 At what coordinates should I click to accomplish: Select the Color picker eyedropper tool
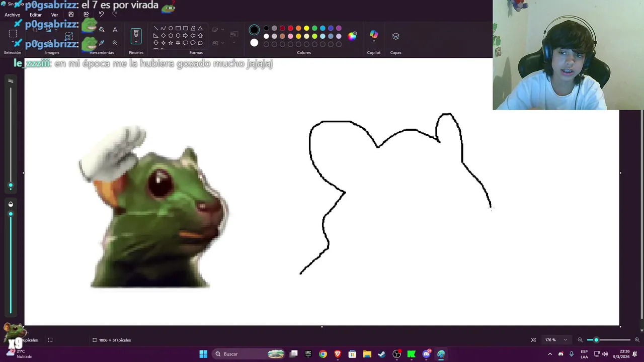click(x=102, y=43)
